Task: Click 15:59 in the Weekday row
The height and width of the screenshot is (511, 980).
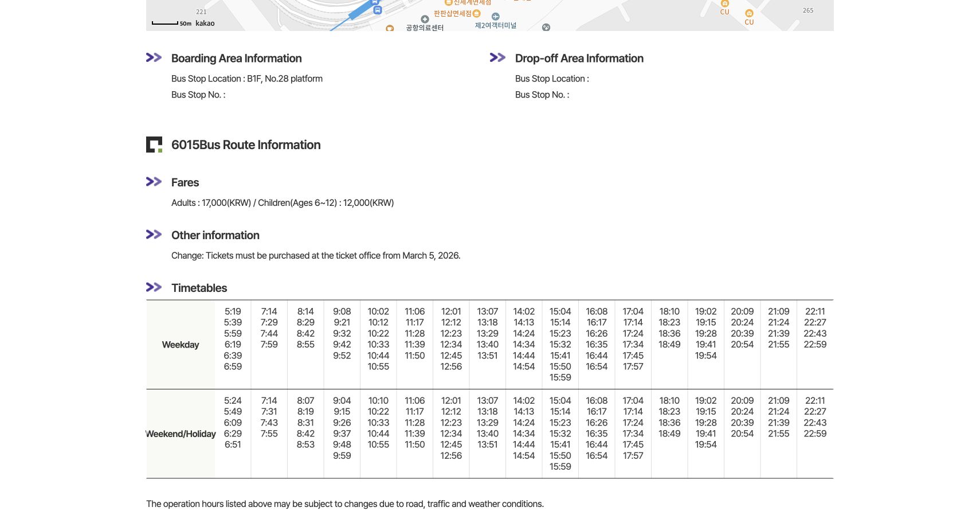Action: coord(560,377)
